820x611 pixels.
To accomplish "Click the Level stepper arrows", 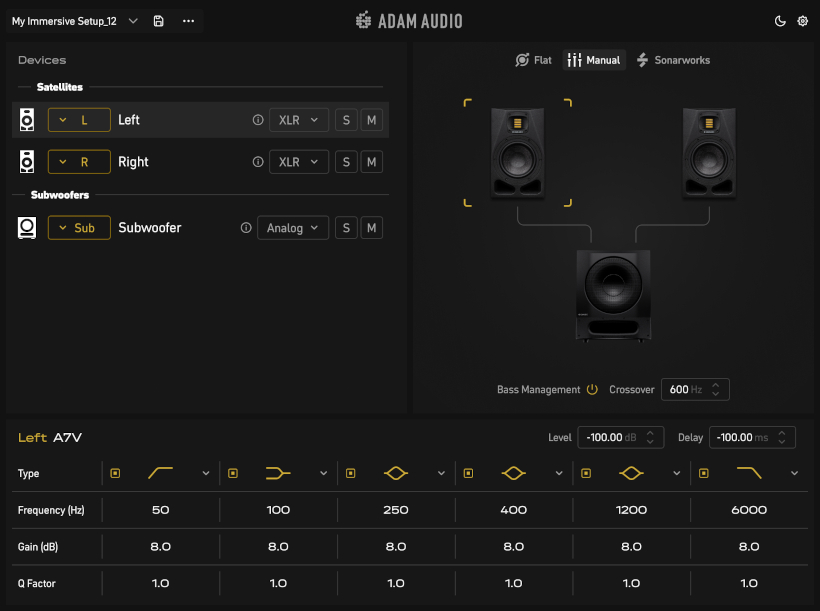I will [x=650, y=437].
